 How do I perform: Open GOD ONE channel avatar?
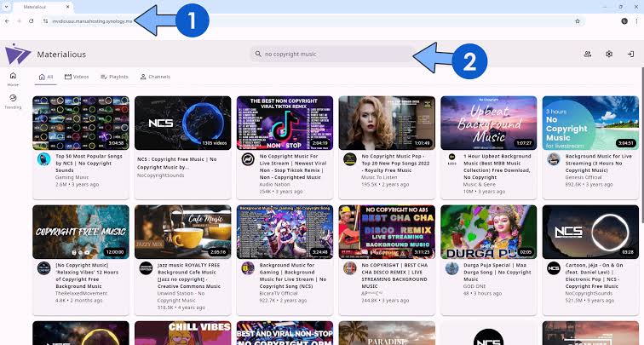(451, 268)
